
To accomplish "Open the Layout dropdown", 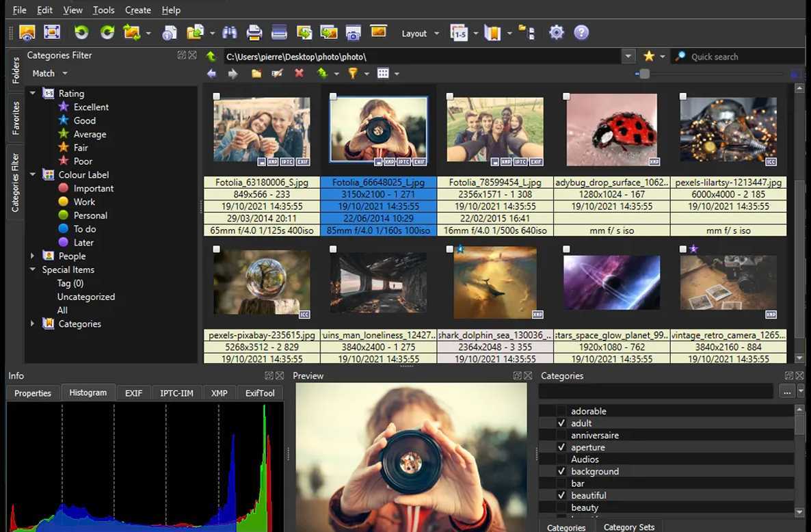I will pos(420,33).
